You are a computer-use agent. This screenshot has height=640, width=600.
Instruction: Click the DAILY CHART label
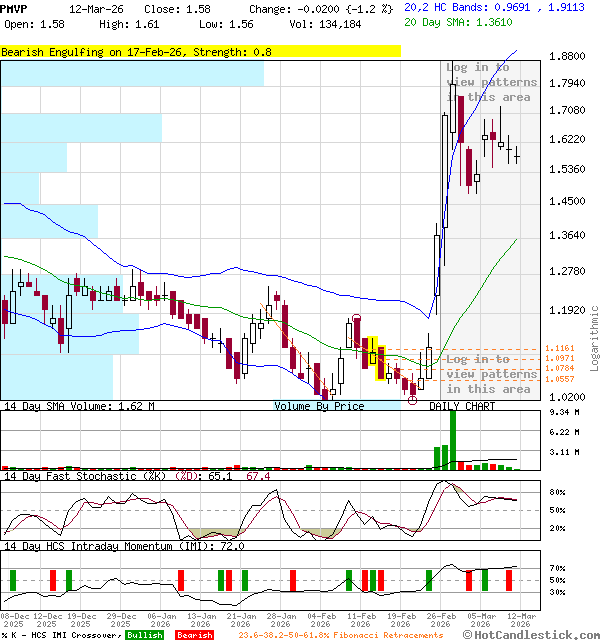click(462, 407)
